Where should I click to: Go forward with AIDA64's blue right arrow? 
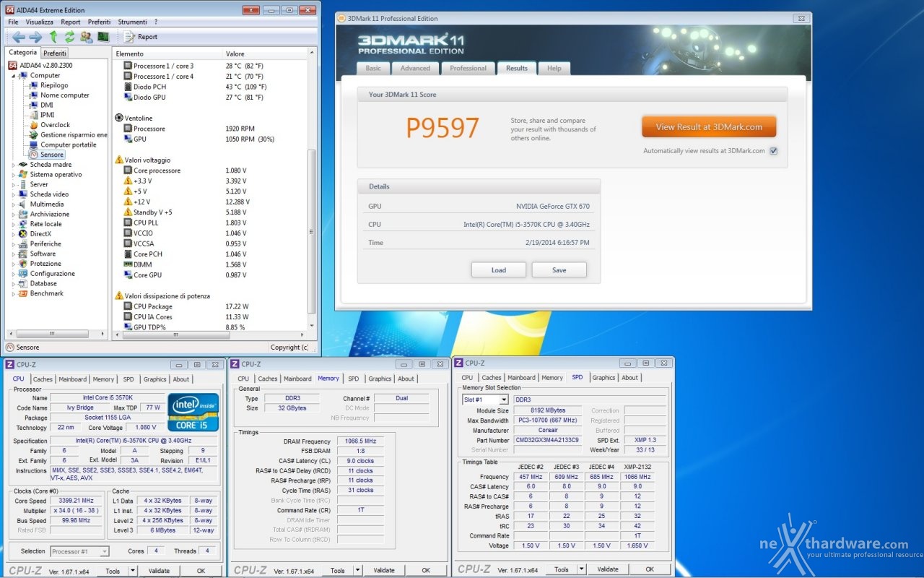(x=35, y=37)
